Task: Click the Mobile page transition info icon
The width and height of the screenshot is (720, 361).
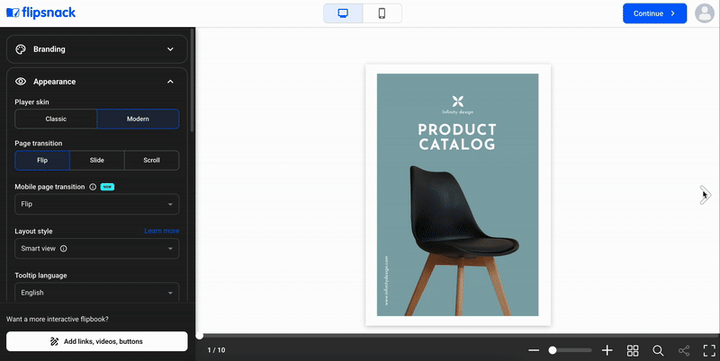Action: click(93, 187)
